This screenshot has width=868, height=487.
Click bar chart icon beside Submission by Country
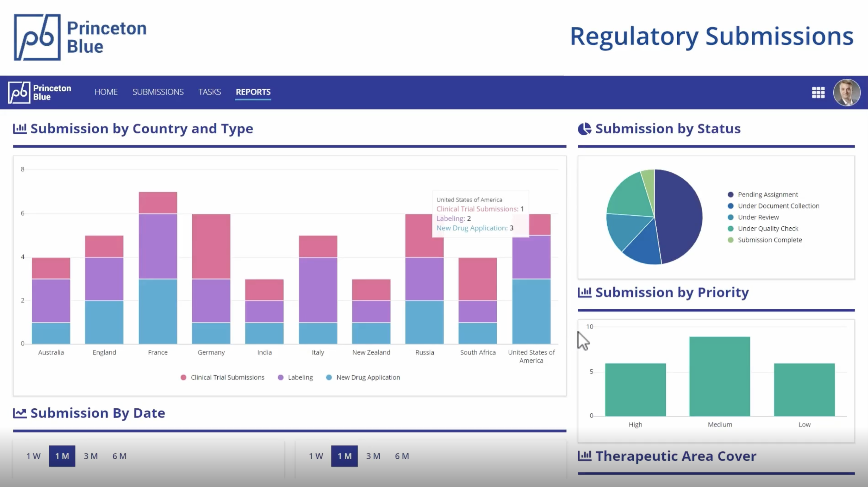(19, 129)
